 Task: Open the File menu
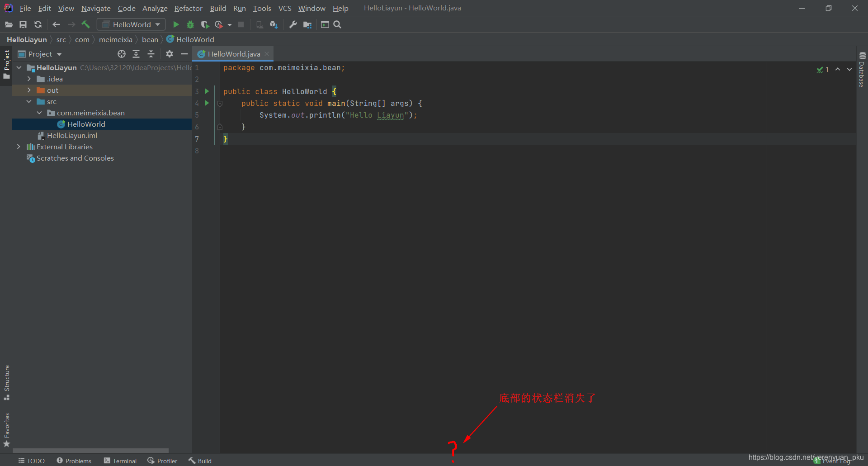point(25,8)
